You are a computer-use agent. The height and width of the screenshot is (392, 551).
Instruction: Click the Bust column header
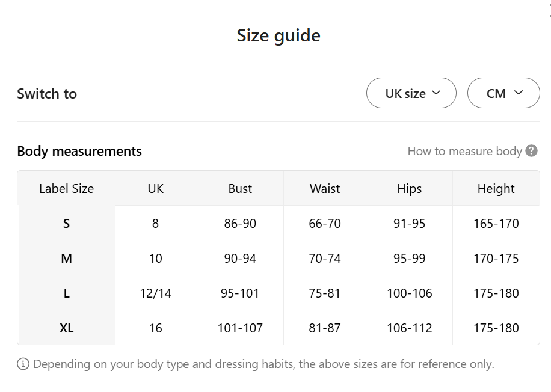pos(239,188)
